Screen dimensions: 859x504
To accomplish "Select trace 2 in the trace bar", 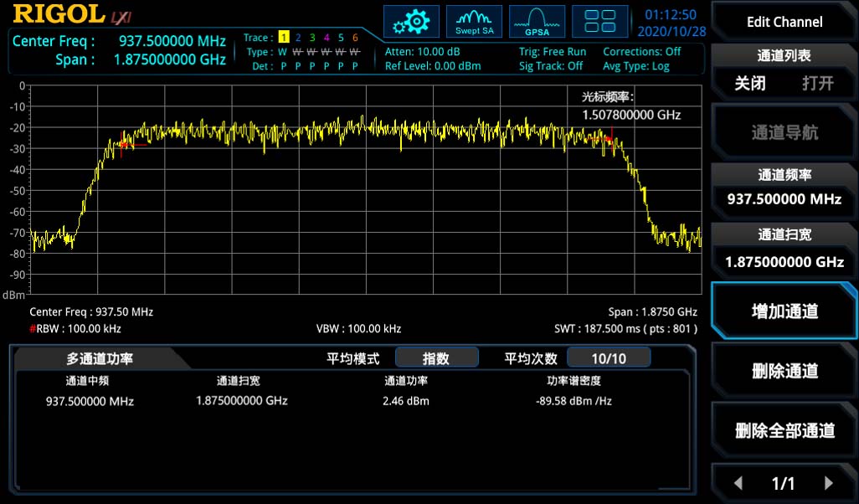I will [297, 38].
